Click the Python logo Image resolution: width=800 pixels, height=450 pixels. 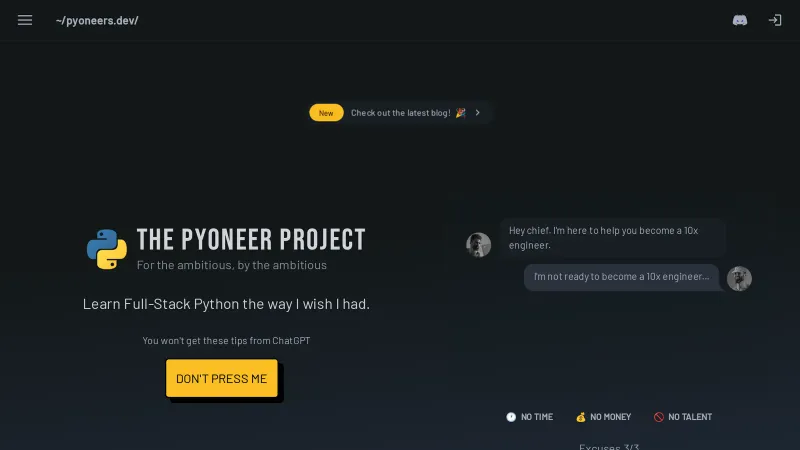tap(107, 249)
